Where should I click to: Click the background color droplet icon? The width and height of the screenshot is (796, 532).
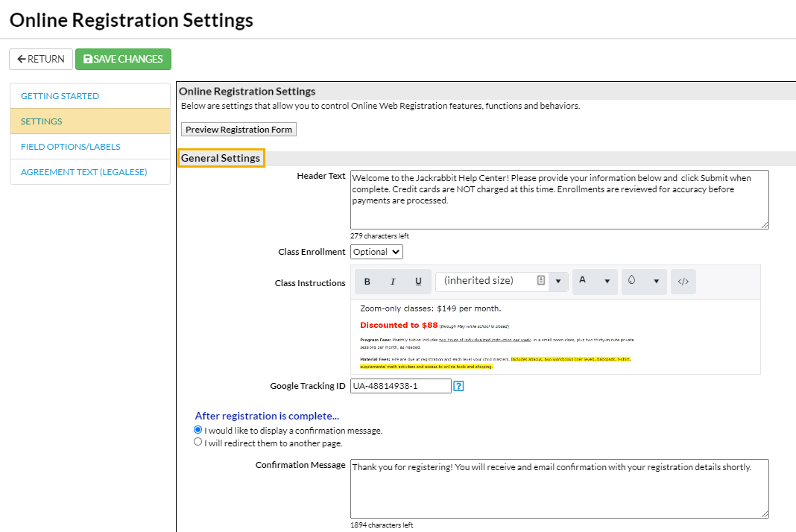click(x=631, y=280)
